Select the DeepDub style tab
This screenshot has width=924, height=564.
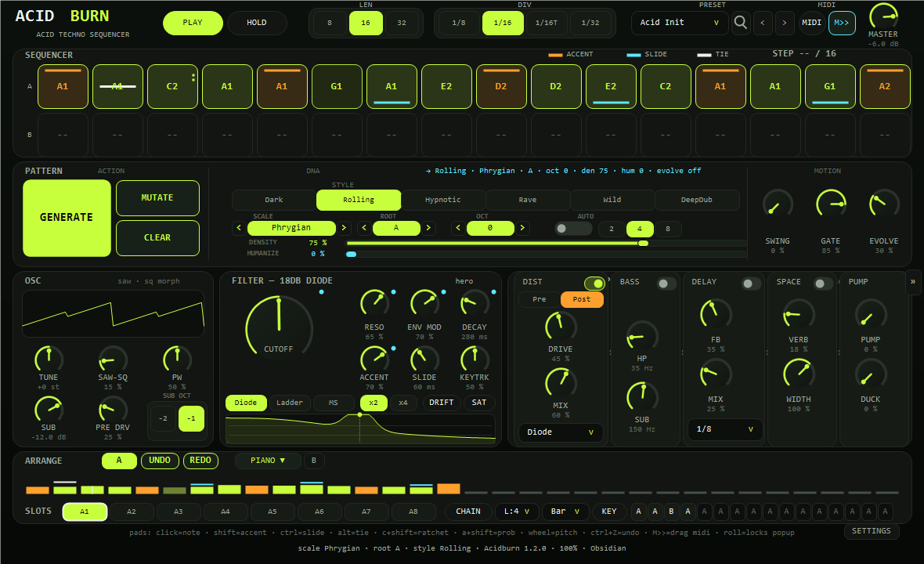697,200
